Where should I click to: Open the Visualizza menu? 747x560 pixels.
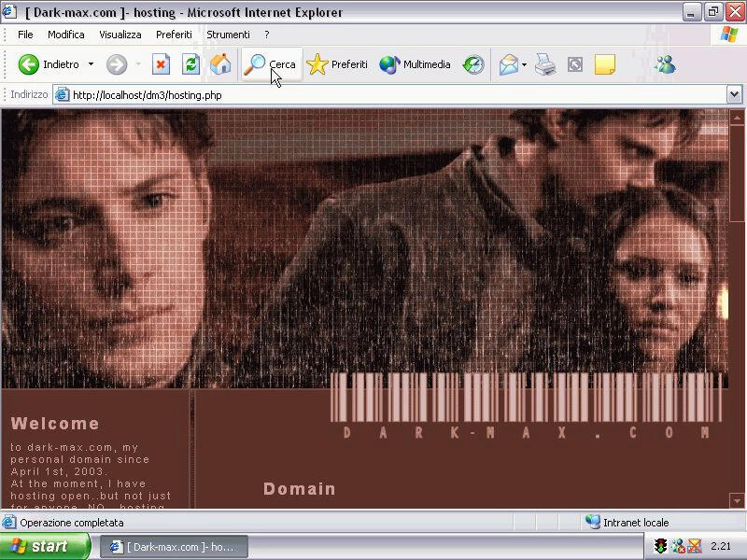tap(120, 35)
